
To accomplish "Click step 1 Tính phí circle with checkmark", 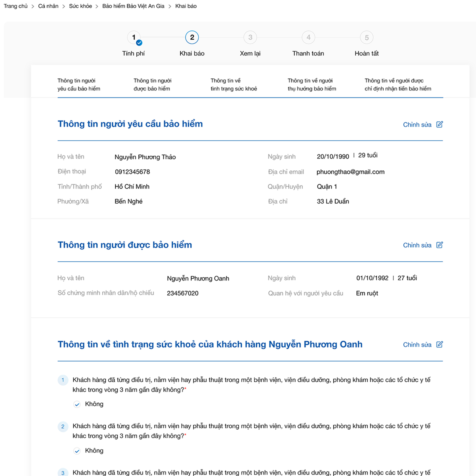I will tap(134, 38).
